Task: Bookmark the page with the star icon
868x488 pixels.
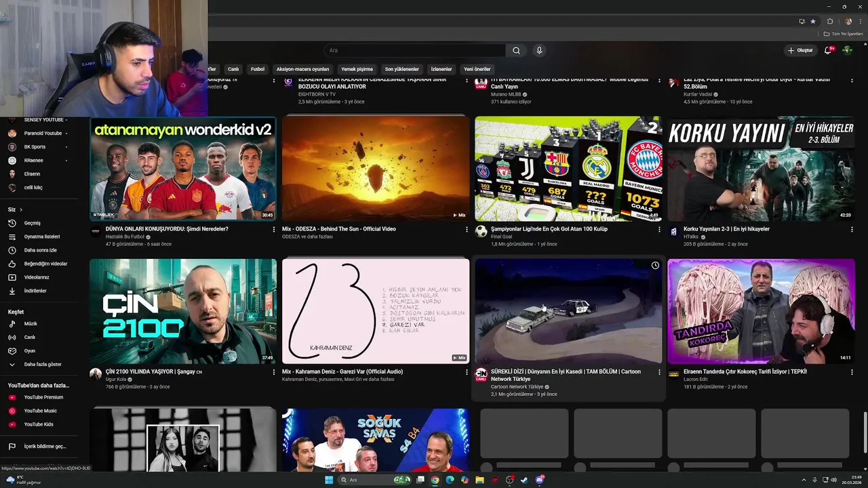Action: tap(812, 21)
